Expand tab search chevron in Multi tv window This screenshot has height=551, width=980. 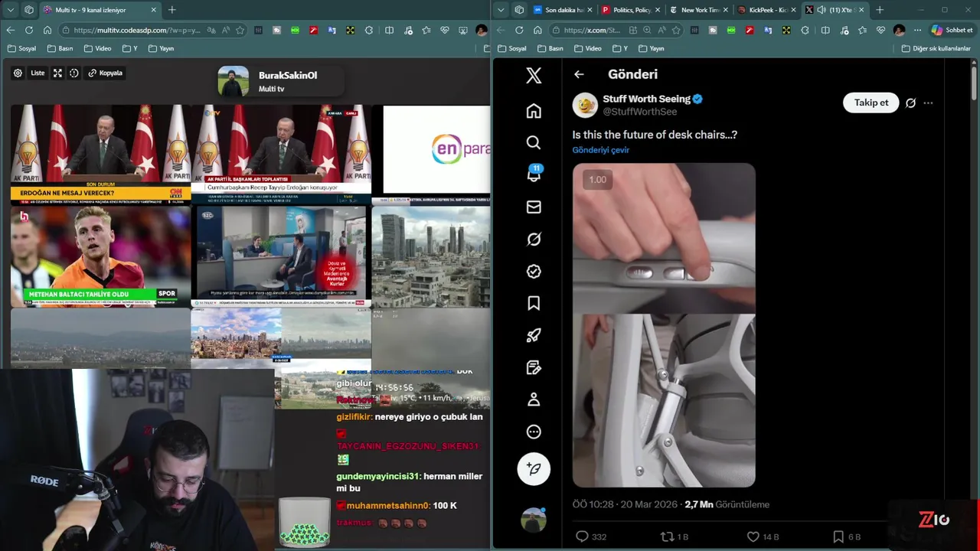pos(11,10)
